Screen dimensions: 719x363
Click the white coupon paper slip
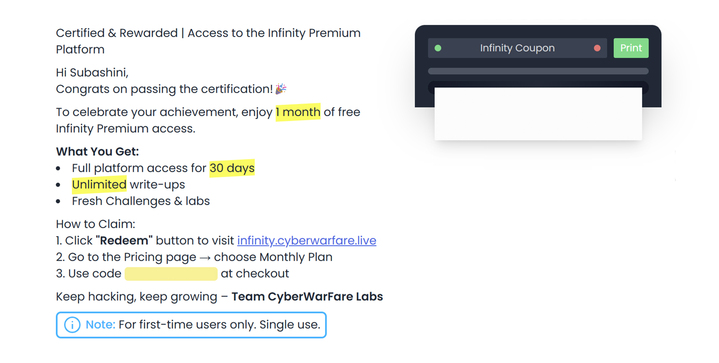tap(538, 114)
